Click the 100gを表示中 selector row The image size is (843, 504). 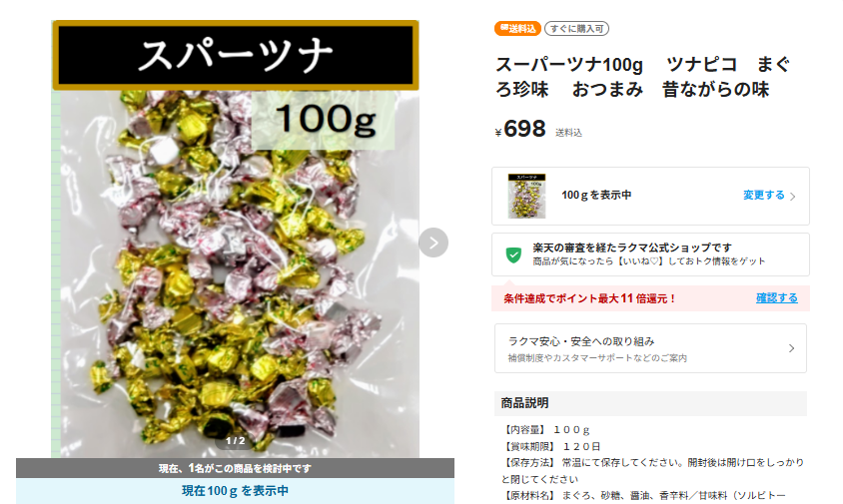pos(650,197)
